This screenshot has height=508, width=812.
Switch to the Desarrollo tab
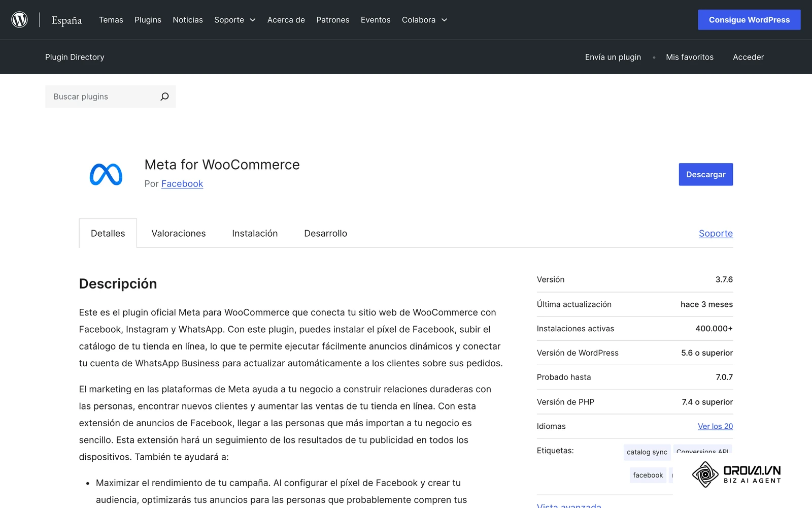(x=326, y=233)
